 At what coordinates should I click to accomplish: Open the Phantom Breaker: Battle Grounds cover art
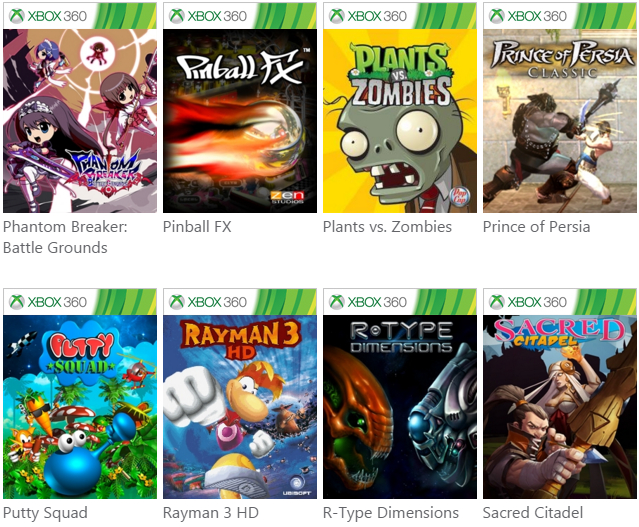click(x=80, y=120)
